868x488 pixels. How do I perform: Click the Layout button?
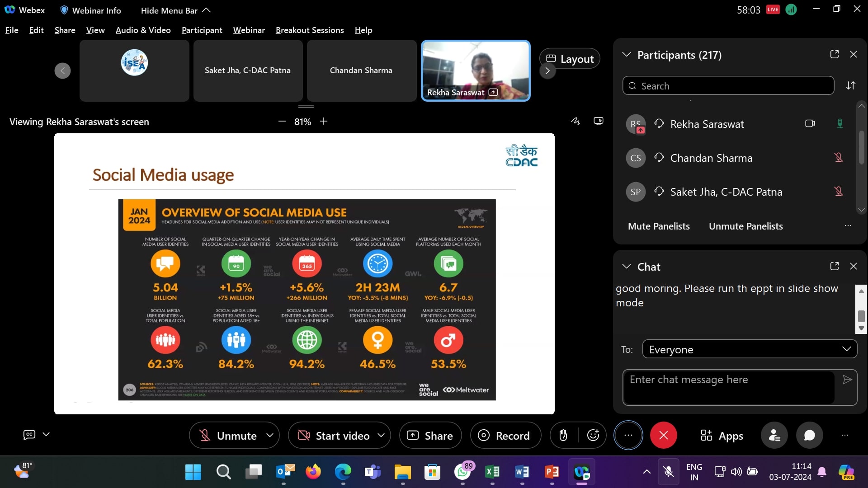(570, 59)
